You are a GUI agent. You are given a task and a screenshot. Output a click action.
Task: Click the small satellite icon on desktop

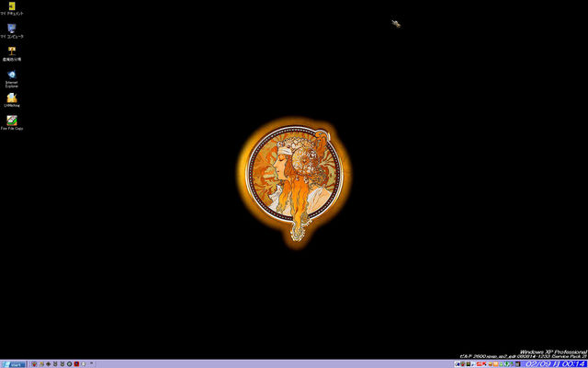tap(396, 24)
